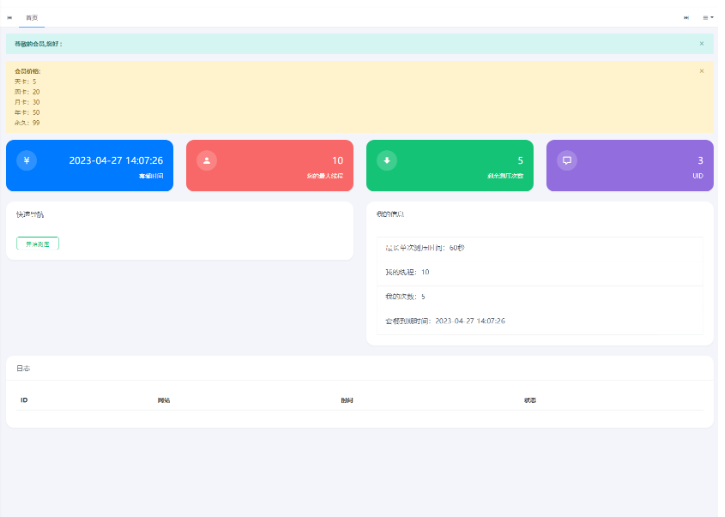Click the green card showing 5
Viewport: 725px width, 517px height.
tap(450, 165)
